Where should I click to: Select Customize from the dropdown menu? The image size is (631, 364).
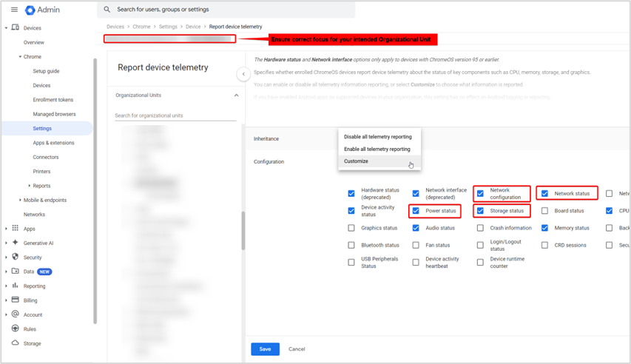pyautogui.click(x=356, y=161)
